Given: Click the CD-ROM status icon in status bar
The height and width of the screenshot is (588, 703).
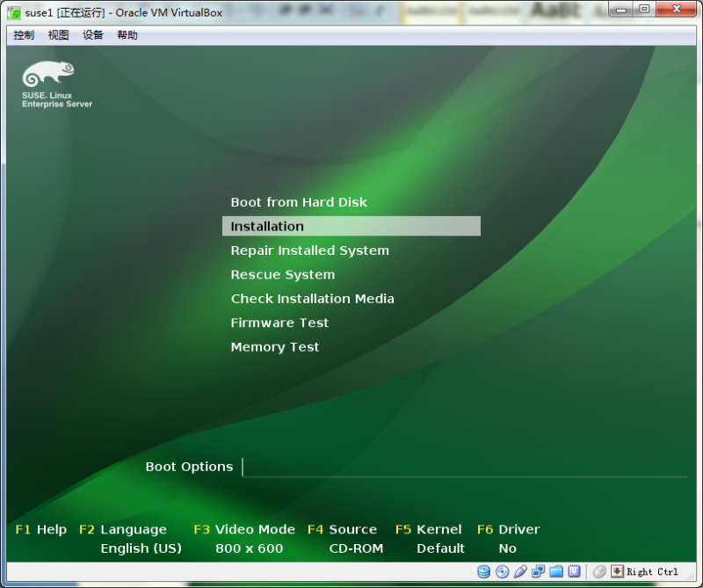Looking at the screenshot, I should point(502,571).
